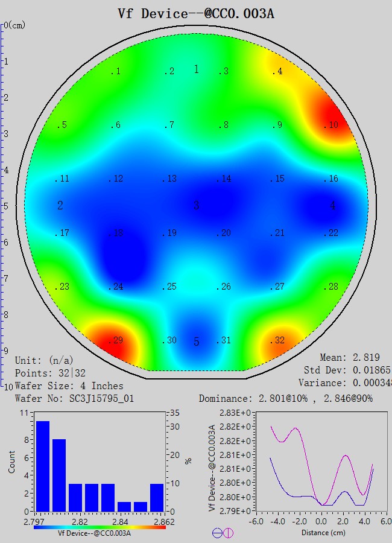
Task: Click measurement point 4 near the top
Action: click(277, 71)
